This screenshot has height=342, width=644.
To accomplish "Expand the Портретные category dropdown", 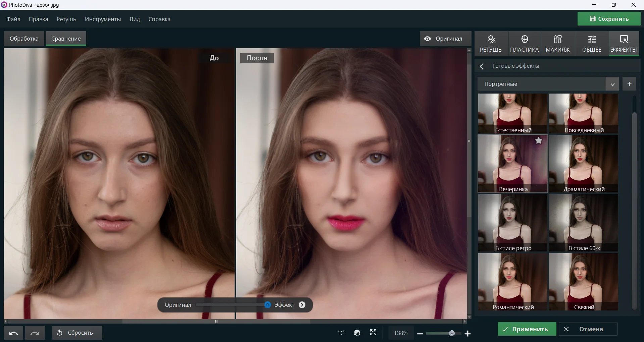I will click(x=612, y=84).
